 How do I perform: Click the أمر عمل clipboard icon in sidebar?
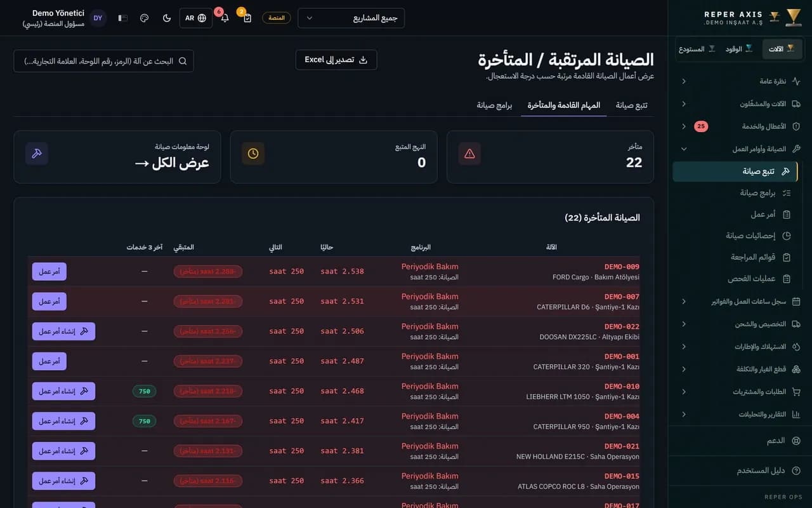coord(787,215)
